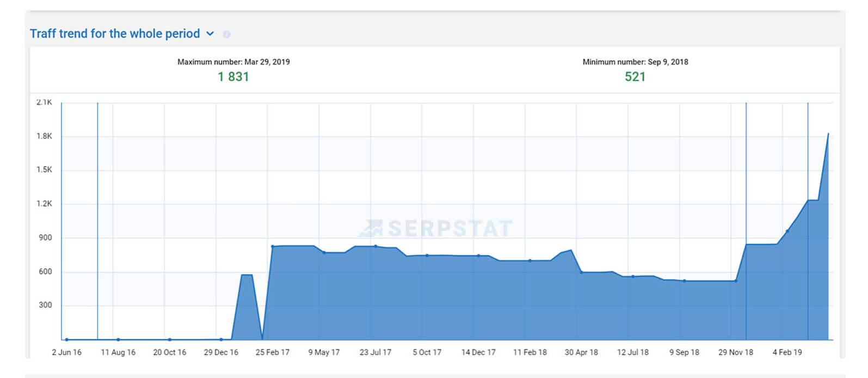Click the '20 Oct 16' axis label
This screenshot has height=378, width=868.
click(x=170, y=352)
